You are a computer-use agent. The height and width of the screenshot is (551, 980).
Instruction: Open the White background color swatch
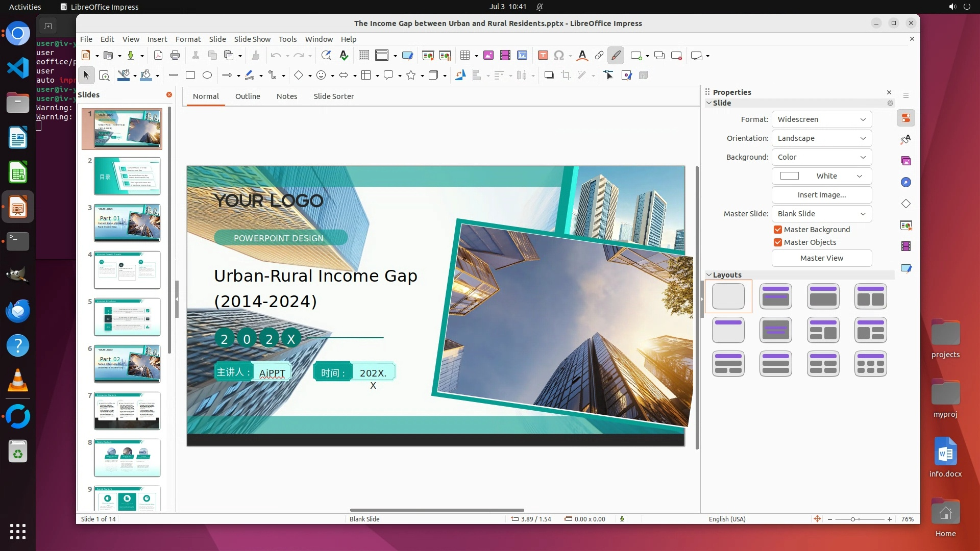tap(821, 176)
